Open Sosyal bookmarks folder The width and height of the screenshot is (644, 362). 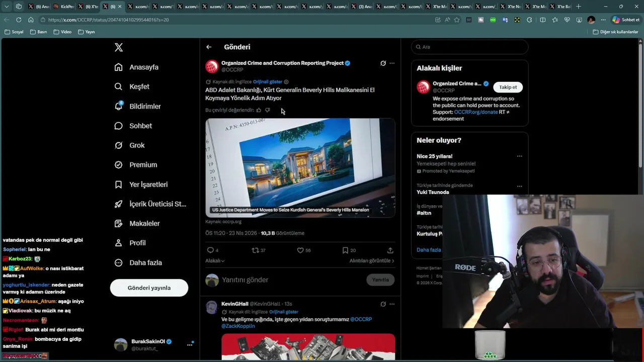[14, 32]
